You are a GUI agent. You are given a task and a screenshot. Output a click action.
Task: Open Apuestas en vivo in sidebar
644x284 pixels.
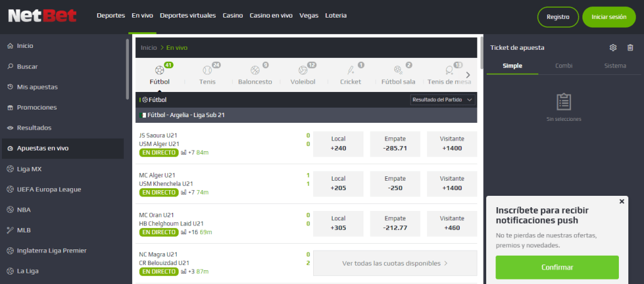pos(63,149)
